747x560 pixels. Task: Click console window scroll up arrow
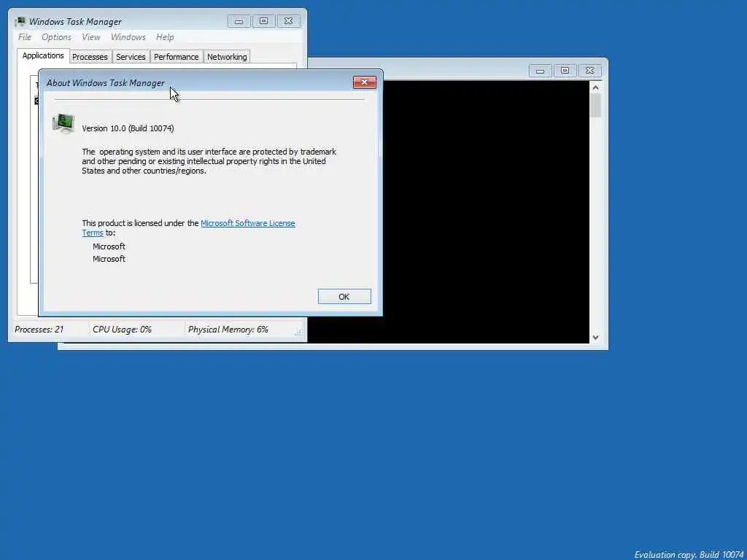tap(595, 87)
